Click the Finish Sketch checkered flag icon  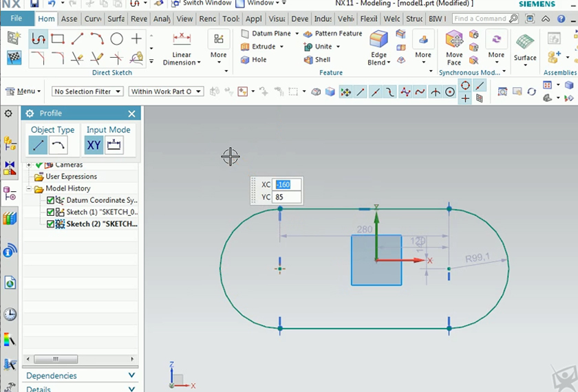coord(14,58)
